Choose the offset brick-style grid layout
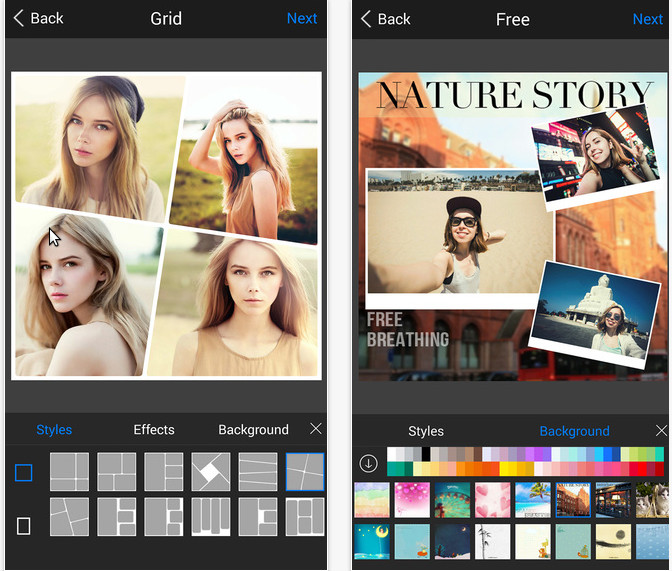Screen dimensions: 672x571 click(x=117, y=472)
